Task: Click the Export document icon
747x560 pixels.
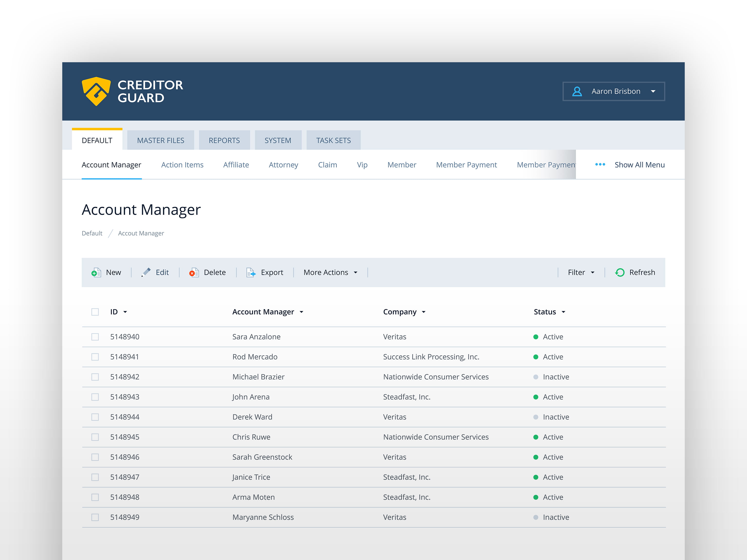Action: point(251,272)
